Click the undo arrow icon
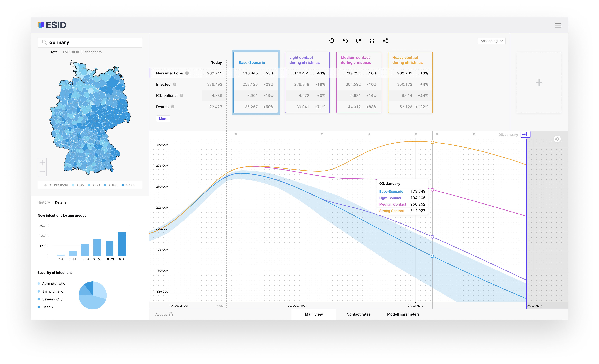The width and height of the screenshot is (599, 364). point(345,41)
